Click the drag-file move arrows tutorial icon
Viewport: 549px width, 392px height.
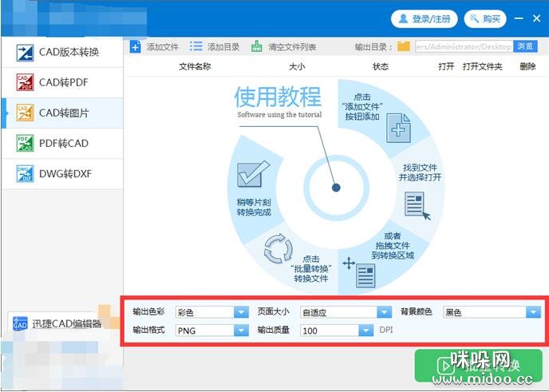pyautogui.click(x=349, y=263)
